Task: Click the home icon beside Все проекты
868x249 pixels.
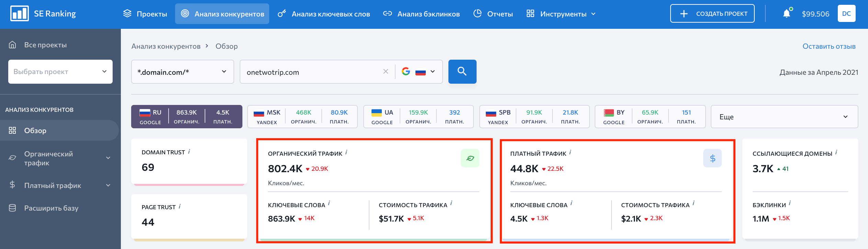Action: pos(12,45)
